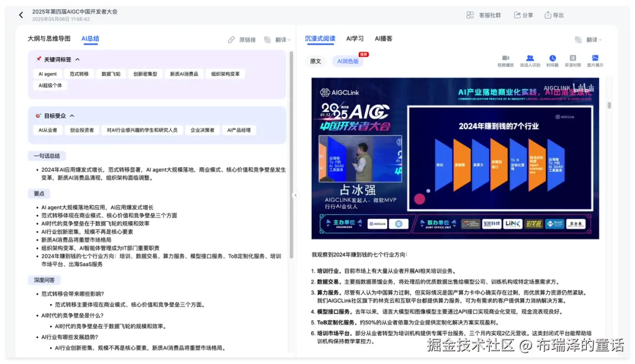Click the AI产品经理 audience tag
This screenshot has width=635, height=364.
tap(239, 130)
